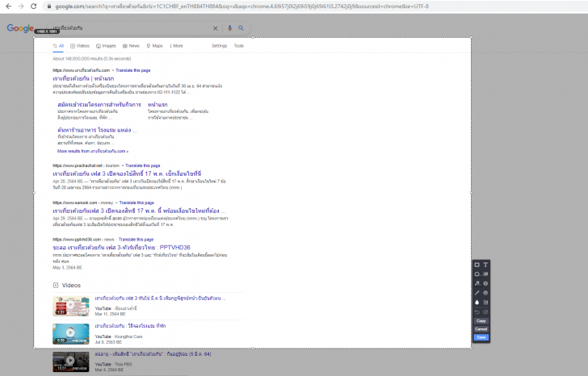Open the All results tab

pyautogui.click(x=58, y=46)
